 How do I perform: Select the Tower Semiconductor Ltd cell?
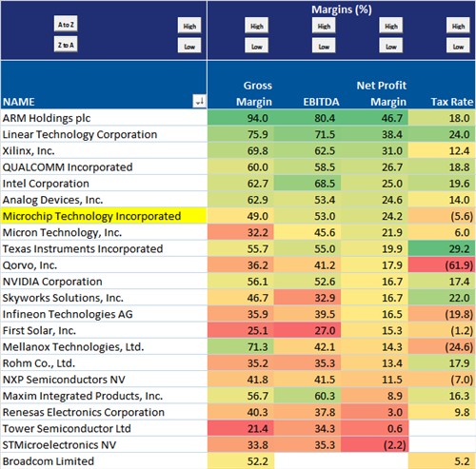(x=104, y=428)
